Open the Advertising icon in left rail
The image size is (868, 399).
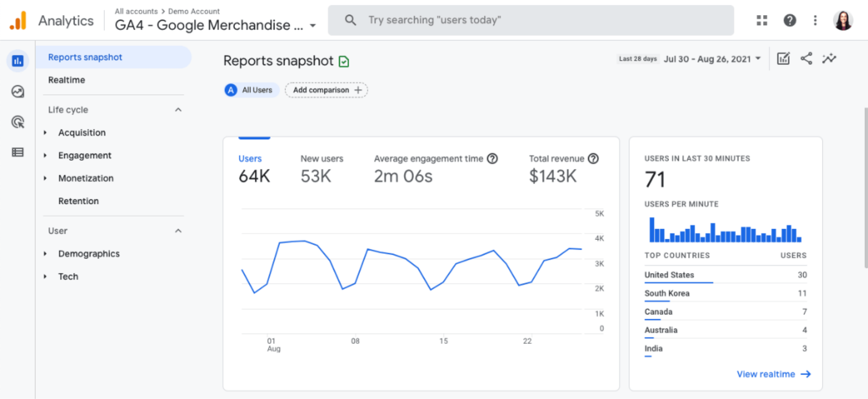(x=18, y=122)
